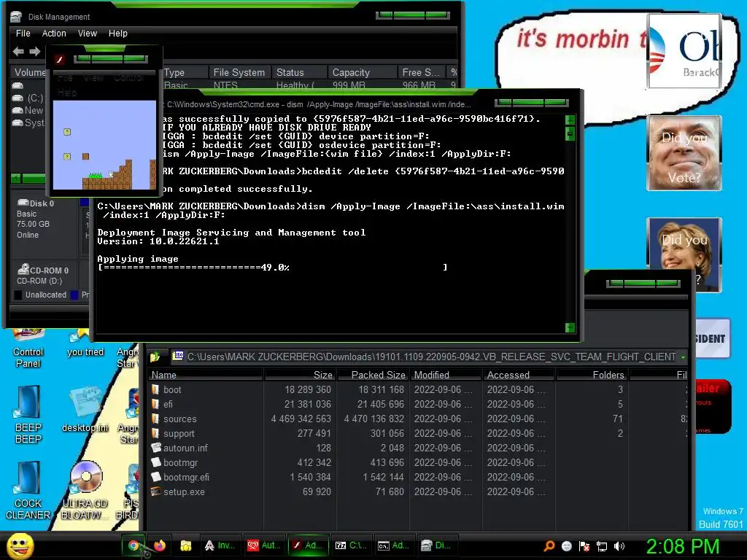Sort 7-Zip list by Name column
The width and height of the screenshot is (747, 560).
click(205, 376)
